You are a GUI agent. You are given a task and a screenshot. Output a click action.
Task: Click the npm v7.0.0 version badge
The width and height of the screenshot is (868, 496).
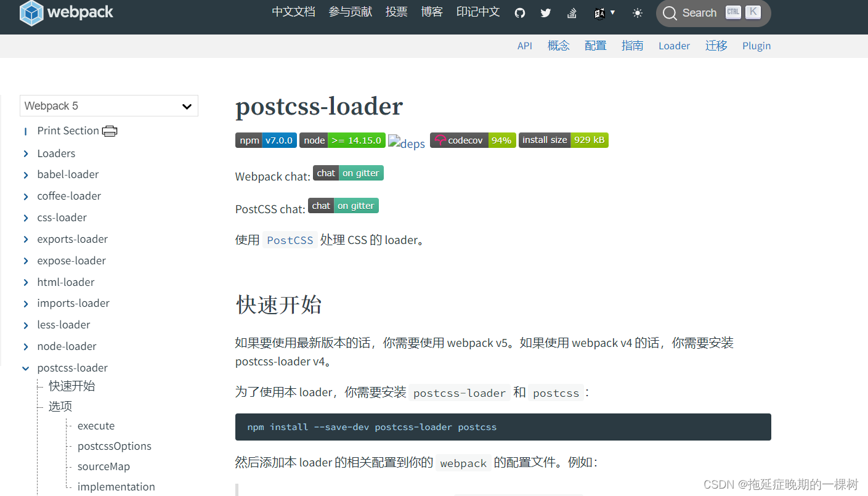(x=266, y=140)
